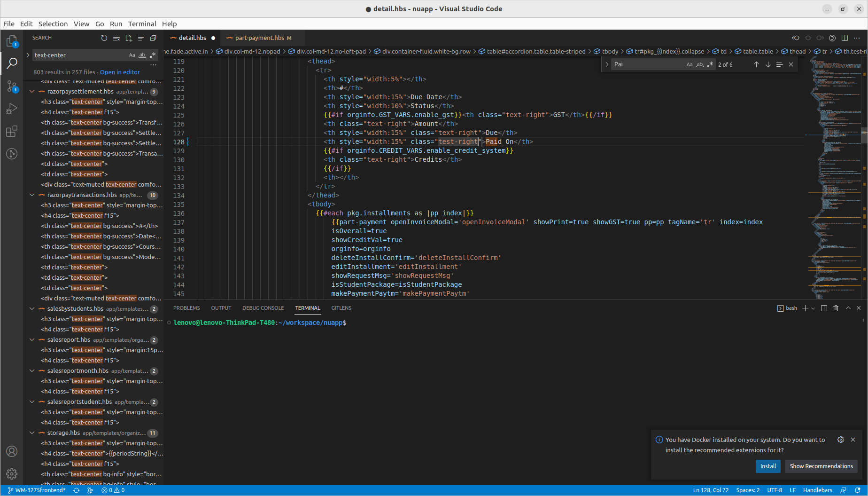Split the editor to the right

pyautogui.click(x=845, y=38)
